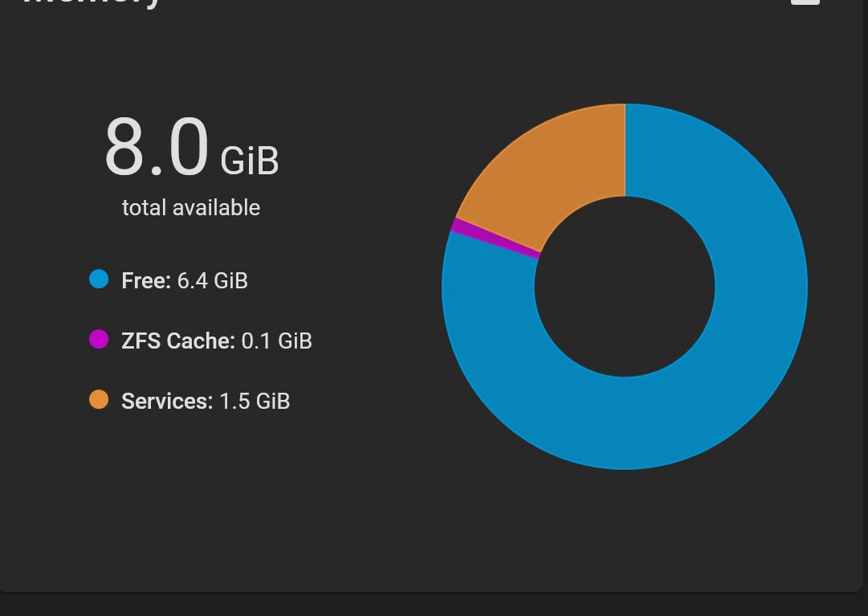Image resolution: width=868 pixels, height=616 pixels.
Task: Click the '6.4 GiB' free value
Action: pyautogui.click(x=213, y=280)
